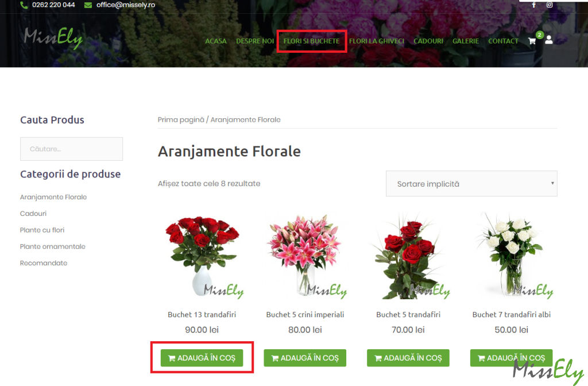Open Plante ornamentale category
Image resolution: width=588 pixels, height=386 pixels.
point(53,246)
